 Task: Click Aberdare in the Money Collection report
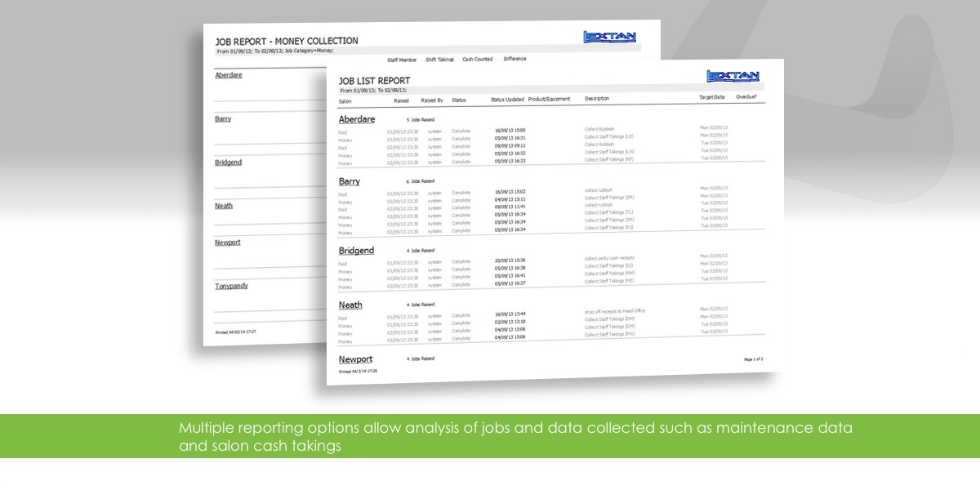[x=229, y=75]
